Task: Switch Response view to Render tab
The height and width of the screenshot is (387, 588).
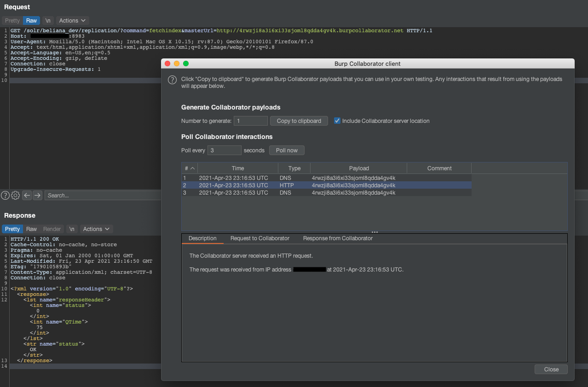Action: [x=52, y=229]
